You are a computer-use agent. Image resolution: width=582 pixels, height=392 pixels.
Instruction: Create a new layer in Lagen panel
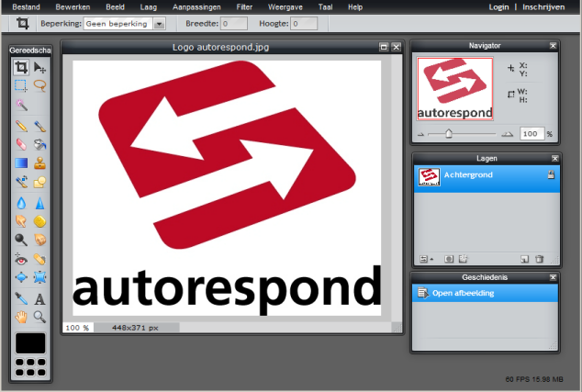pyautogui.click(x=524, y=259)
